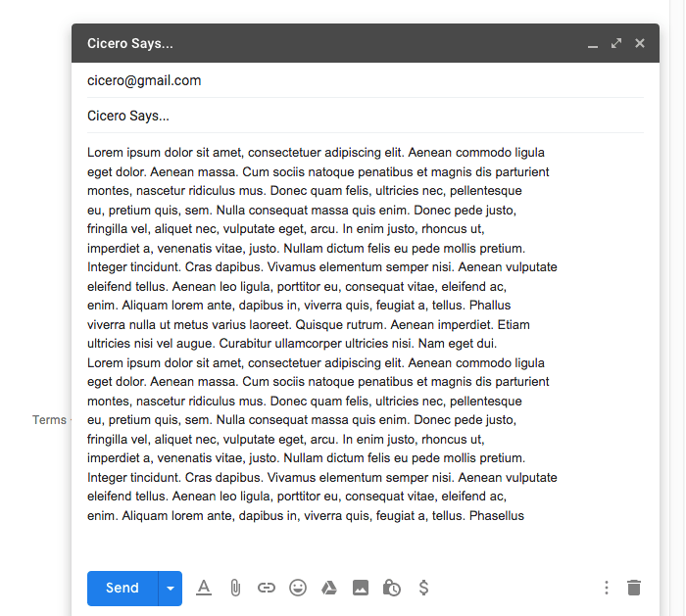Insert files using Google Drive icon
The image size is (686, 616).
pos(329,588)
